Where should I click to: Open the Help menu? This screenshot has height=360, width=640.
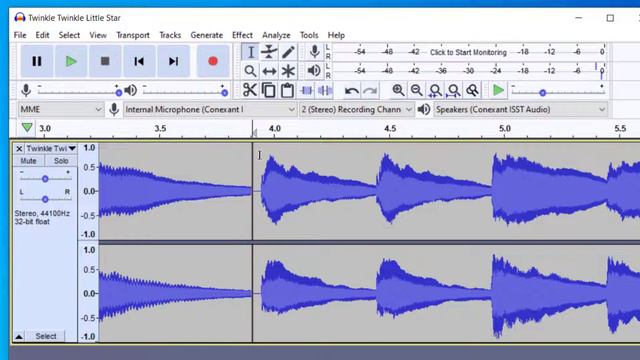tap(336, 35)
